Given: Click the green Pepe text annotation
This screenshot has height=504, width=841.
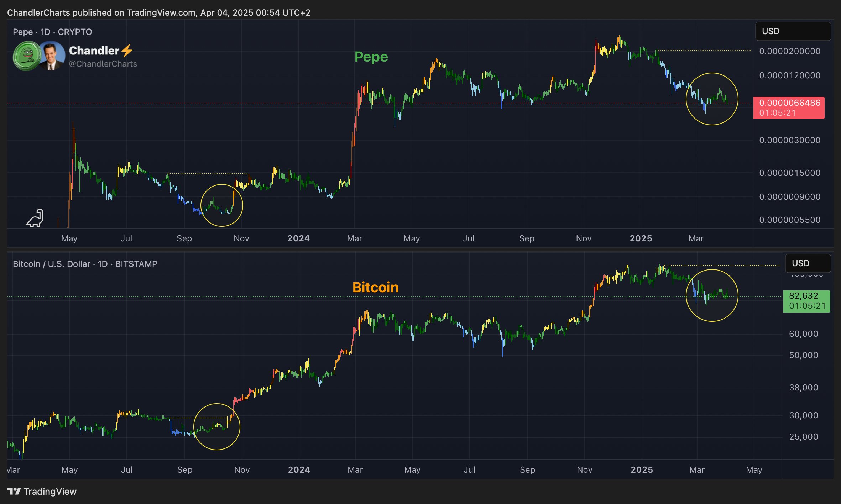Looking at the screenshot, I should [371, 57].
